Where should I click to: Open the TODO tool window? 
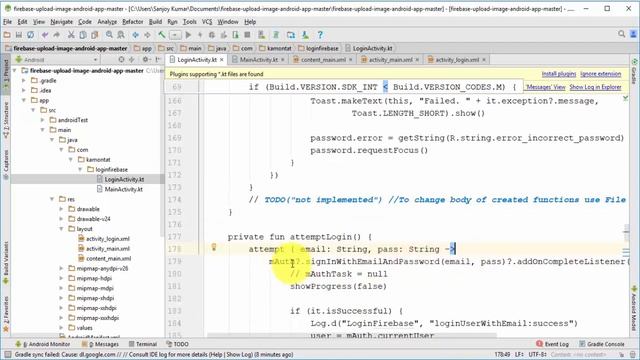pyautogui.click(x=178, y=344)
